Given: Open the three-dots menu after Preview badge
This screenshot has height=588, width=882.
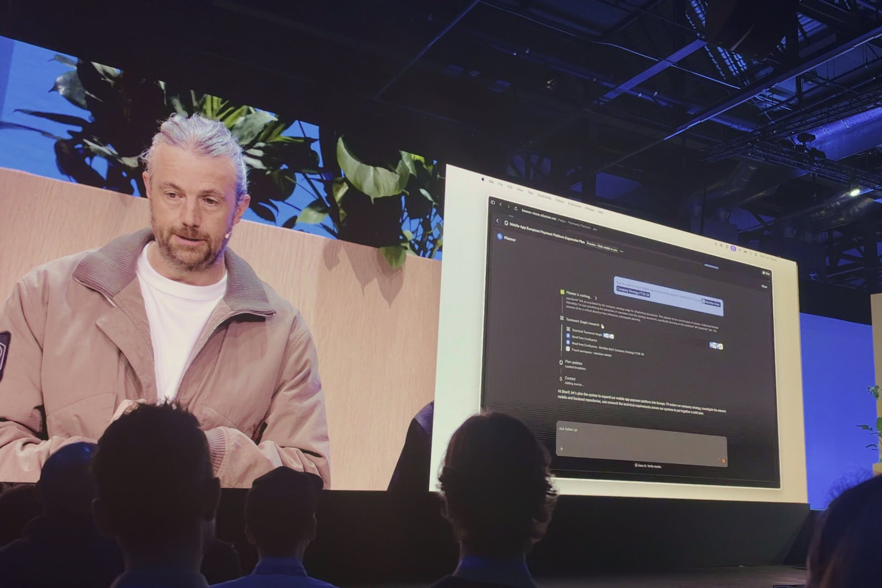Looking at the screenshot, I should (622, 251).
